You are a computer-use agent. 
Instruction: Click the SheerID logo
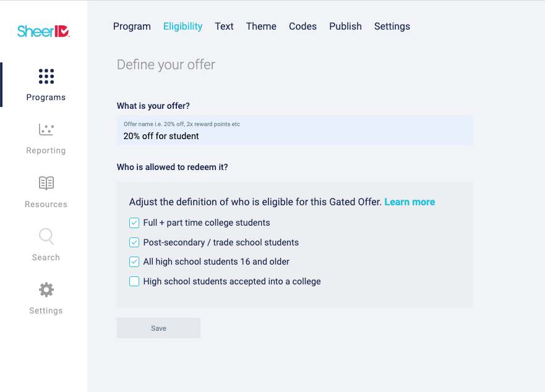coord(43,32)
